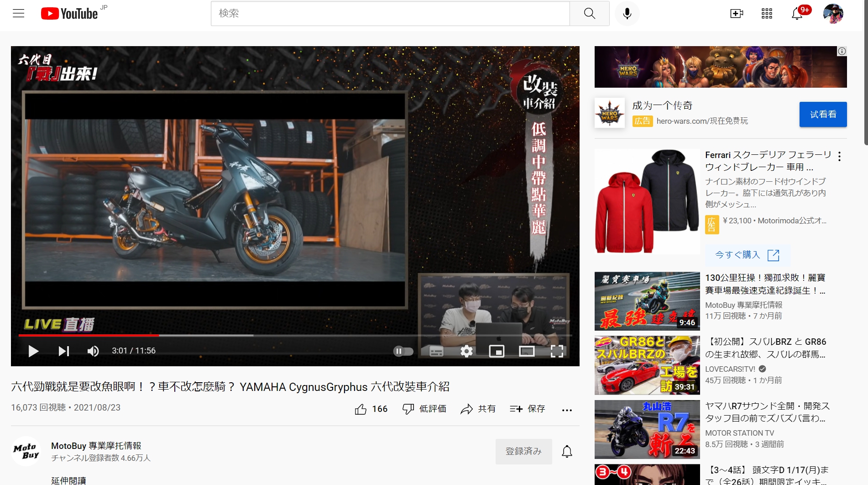Dislike the video (低評価)
Viewport: 868px width, 485px height.
click(x=424, y=409)
